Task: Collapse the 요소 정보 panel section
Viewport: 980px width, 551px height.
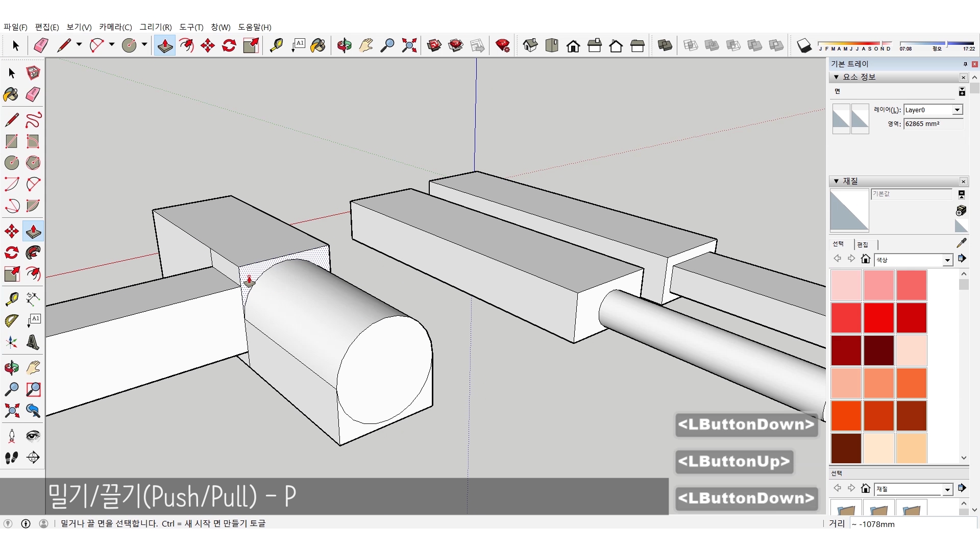Action: 836,77
